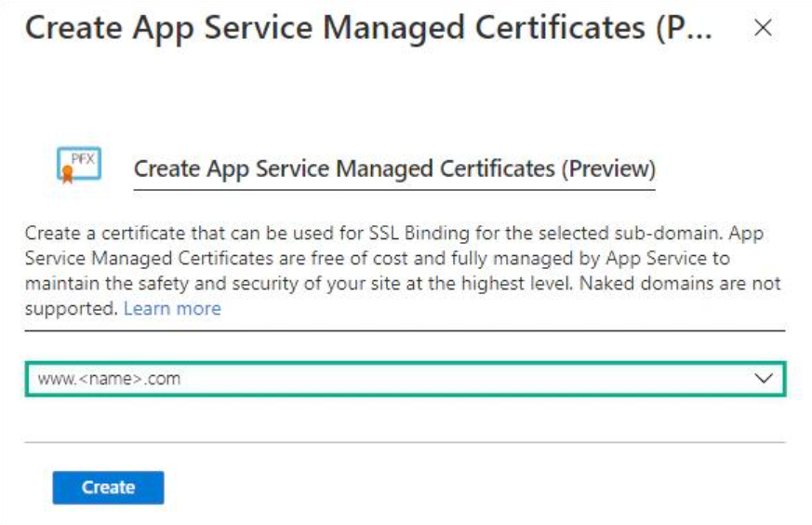Click the description paragraph about SSL Binding
812x525 pixels.
403,271
